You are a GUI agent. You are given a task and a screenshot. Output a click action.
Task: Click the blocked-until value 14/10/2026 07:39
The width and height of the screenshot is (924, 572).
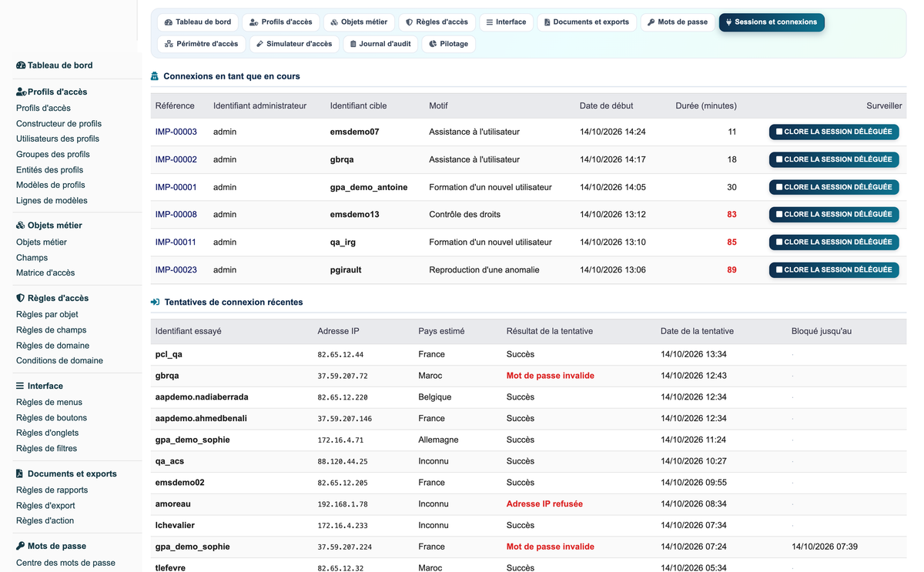[825, 547]
